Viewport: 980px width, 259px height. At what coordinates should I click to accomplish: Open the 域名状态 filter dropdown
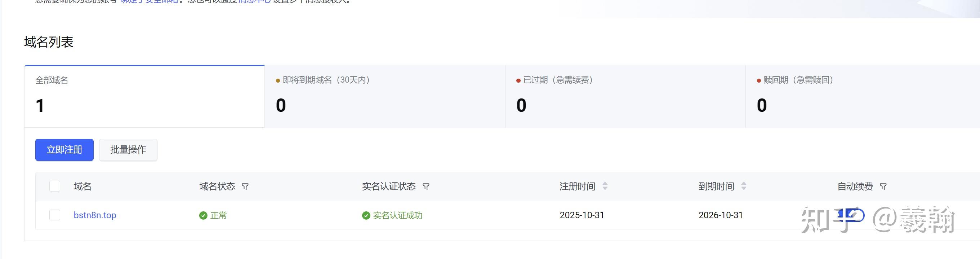point(245,186)
